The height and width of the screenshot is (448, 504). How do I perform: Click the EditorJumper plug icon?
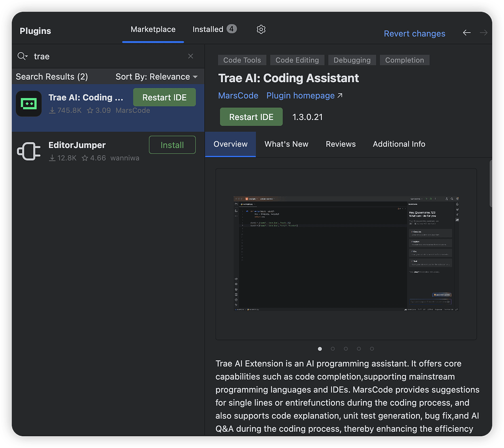pos(29,151)
